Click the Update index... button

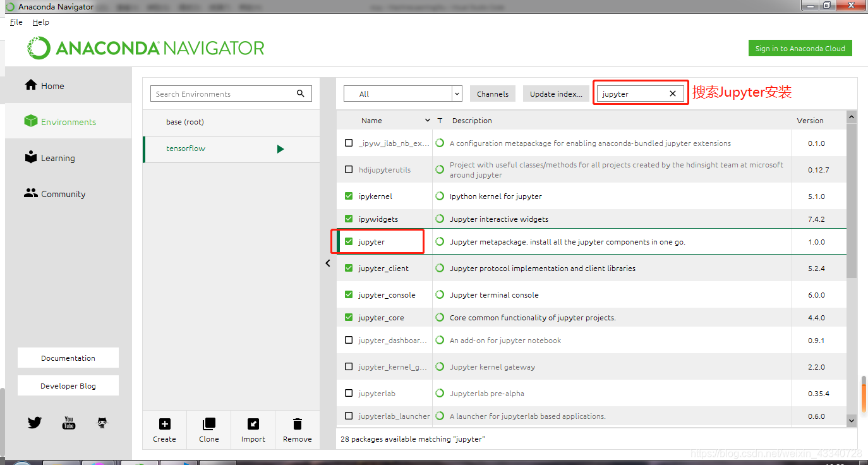pyautogui.click(x=556, y=94)
